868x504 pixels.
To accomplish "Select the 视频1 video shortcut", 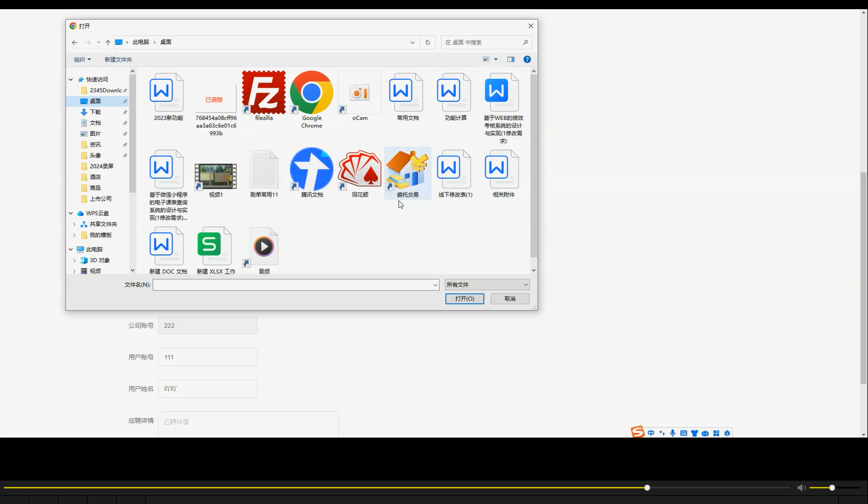I will (216, 176).
